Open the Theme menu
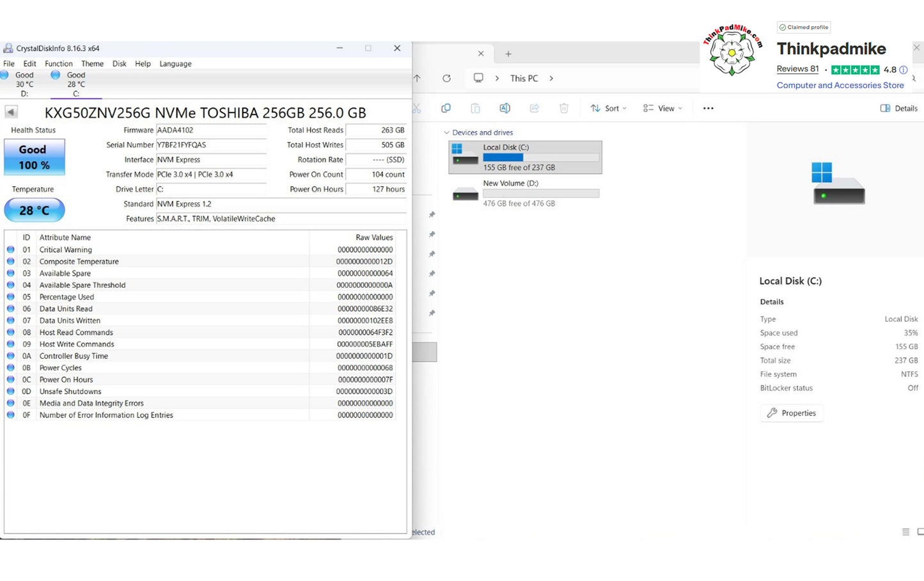924x581 pixels. 92,64
